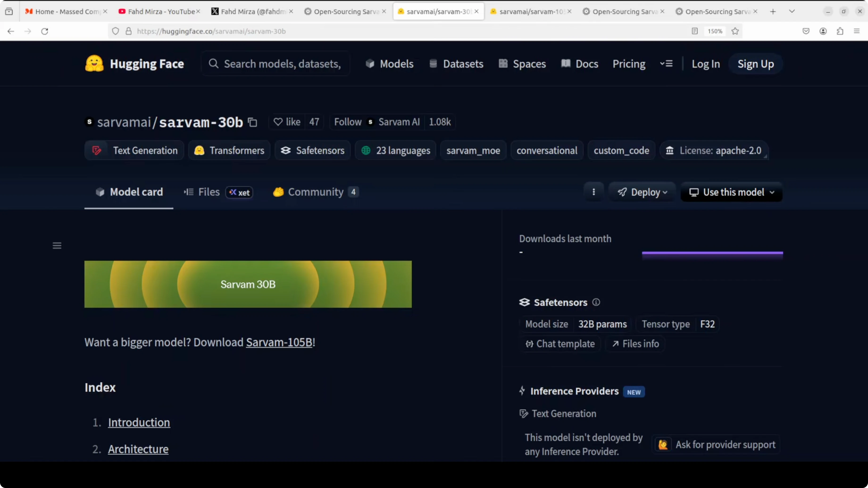Open Safetensors info circle icon

pyautogui.click(x=596, y=302)
